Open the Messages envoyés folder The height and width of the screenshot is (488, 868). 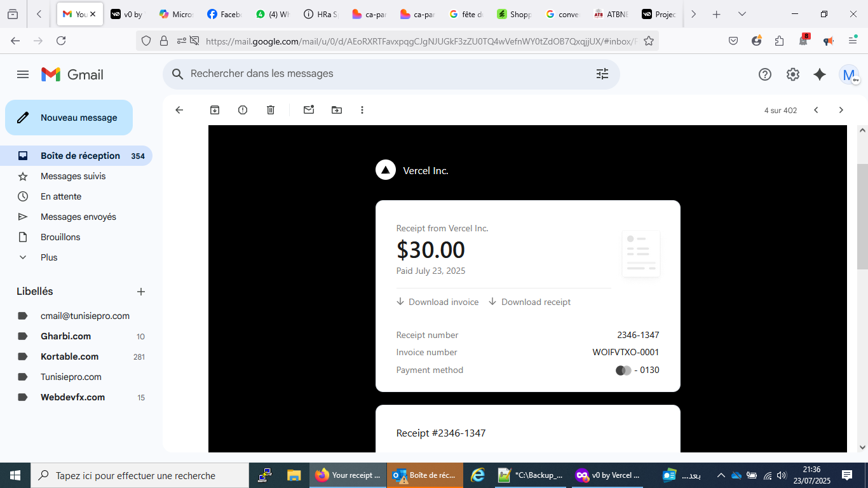pyautogui.click(x=78, y=217)
